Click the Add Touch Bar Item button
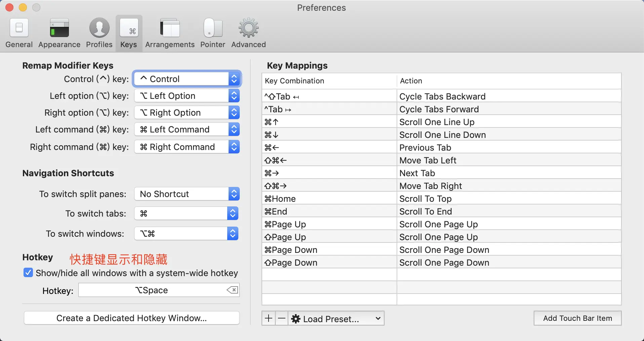Image resolution: width=644 pixels, height=341 pixels. (577, 318)
